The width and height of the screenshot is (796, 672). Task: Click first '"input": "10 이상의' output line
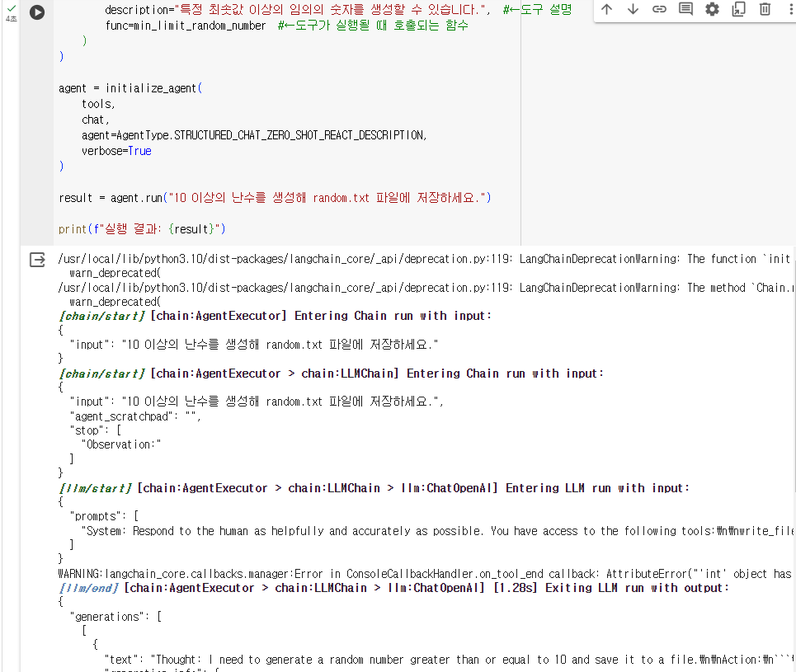click(254, 345)
